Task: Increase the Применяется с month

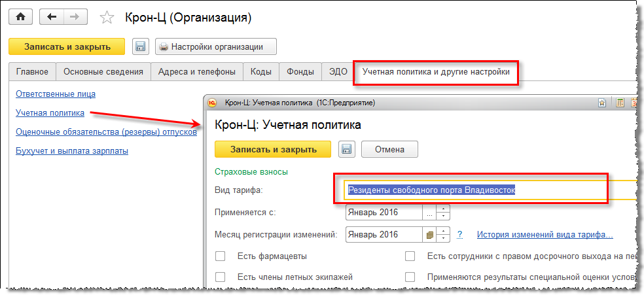Action: pos(443,209)
